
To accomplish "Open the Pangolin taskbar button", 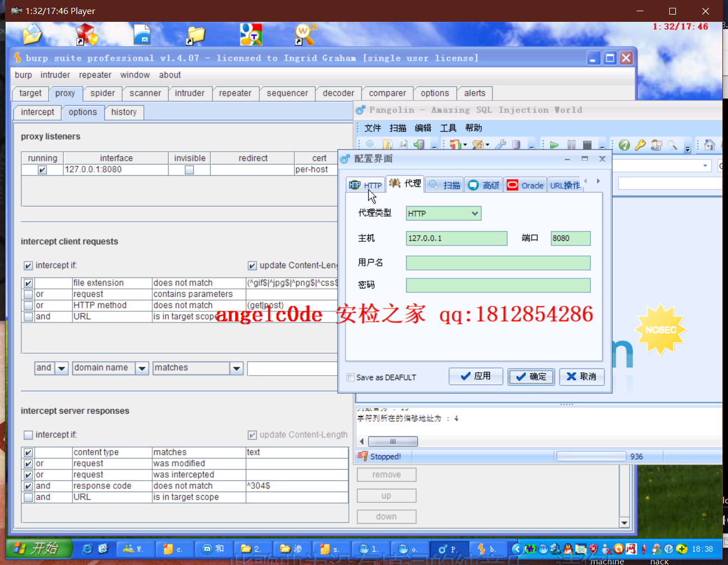I will pyautogui.click(x=451, y=549).
